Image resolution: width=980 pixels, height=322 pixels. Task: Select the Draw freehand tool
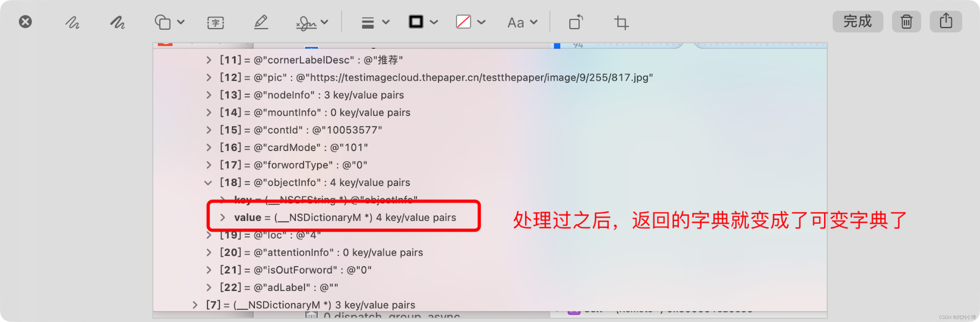(118, 22)
